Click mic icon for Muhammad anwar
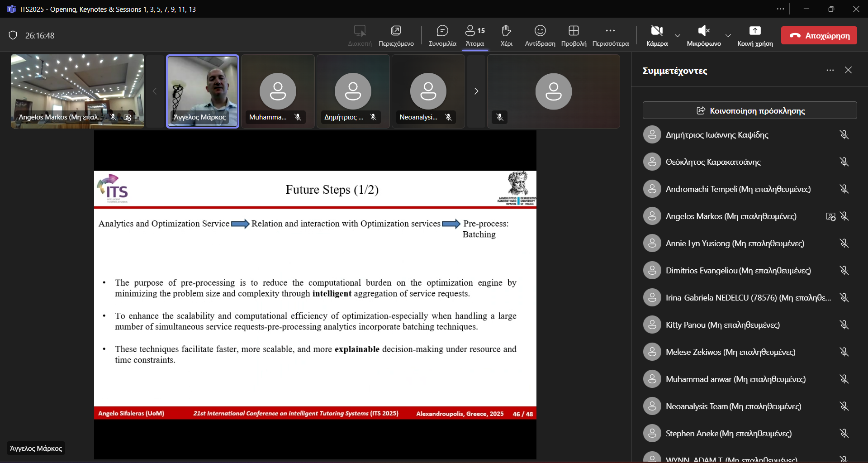 [x=844, y=379]
